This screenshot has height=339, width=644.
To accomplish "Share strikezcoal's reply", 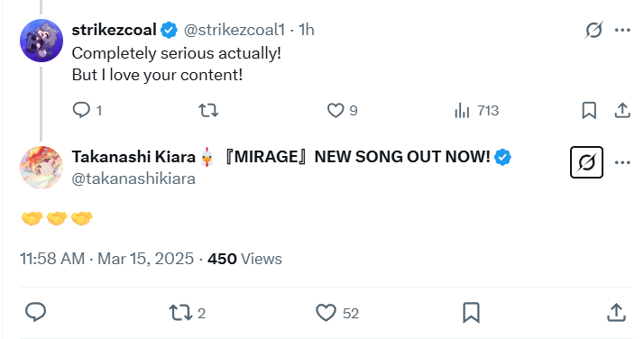I will tap(622, 110).
